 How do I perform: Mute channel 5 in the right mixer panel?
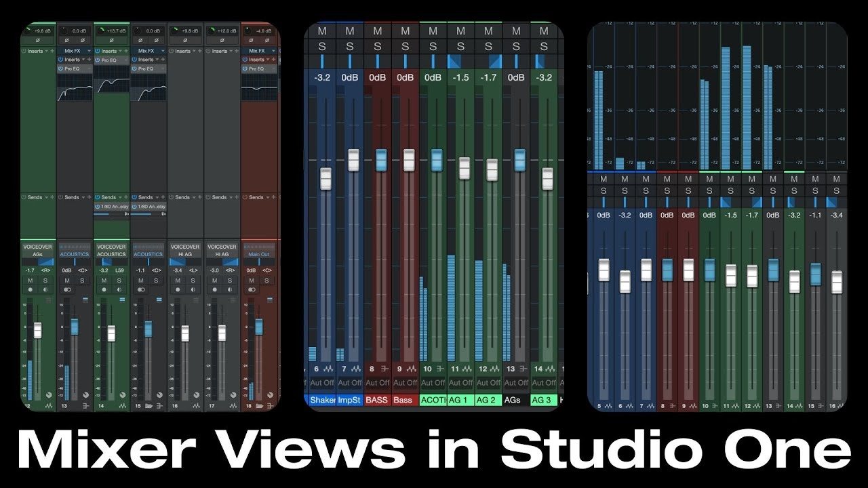[603, 179]
